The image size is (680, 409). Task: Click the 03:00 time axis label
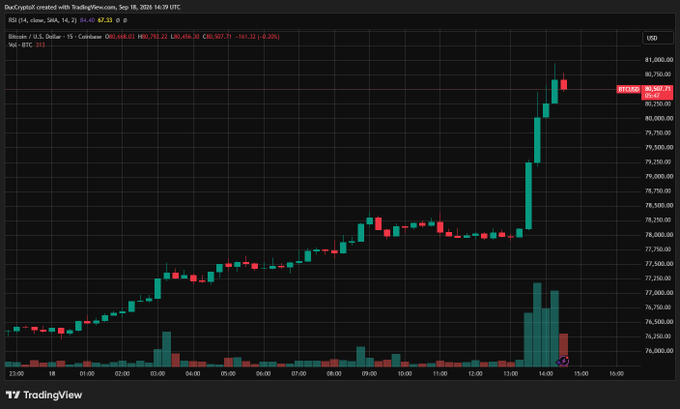pyautogui.click(x=157, y=373)
